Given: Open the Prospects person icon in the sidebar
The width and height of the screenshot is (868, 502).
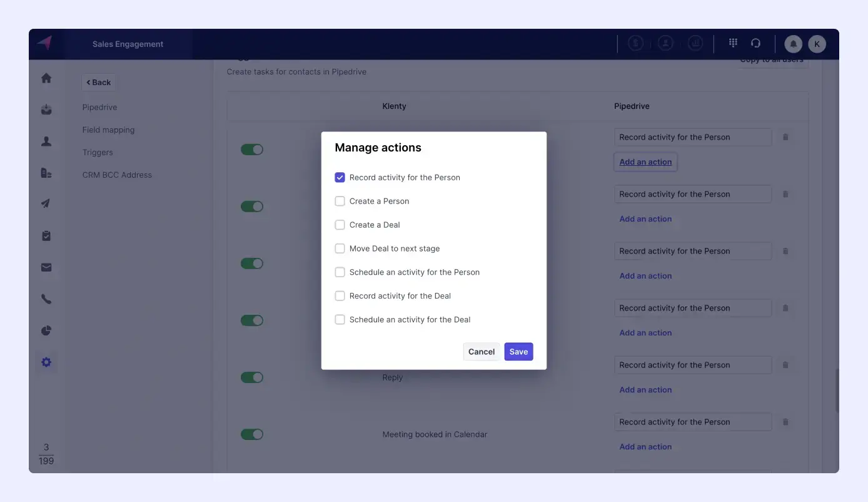Looking at the screenshot, I should [x=46, y=141].
